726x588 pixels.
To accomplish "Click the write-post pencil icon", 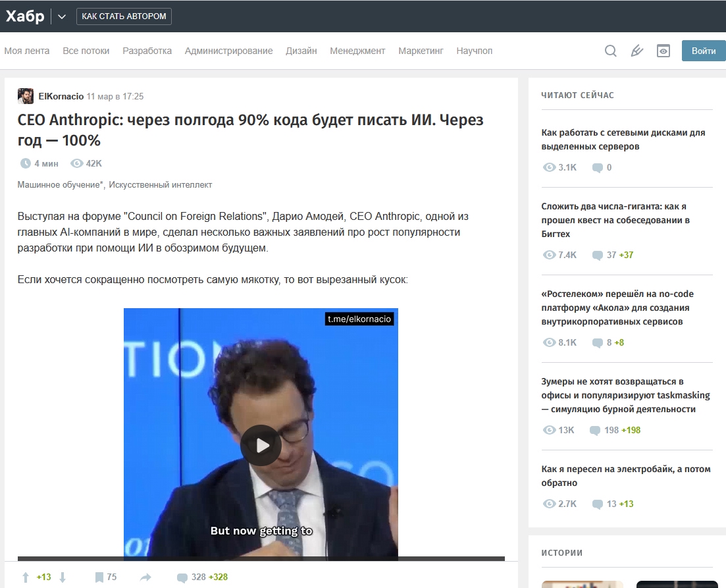I will pyautogui.click(x=637, y=51).
